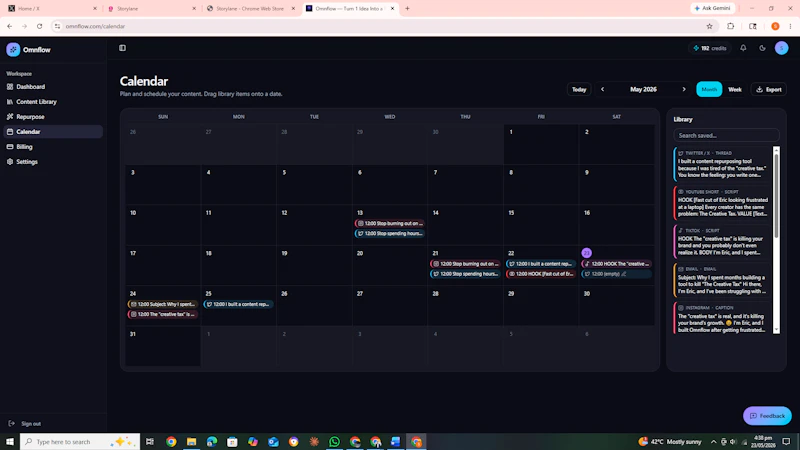This screenshot has width=800, height=450.
Task: Open May 25 'I built a content rep' event
Action: tap(239, 304)
